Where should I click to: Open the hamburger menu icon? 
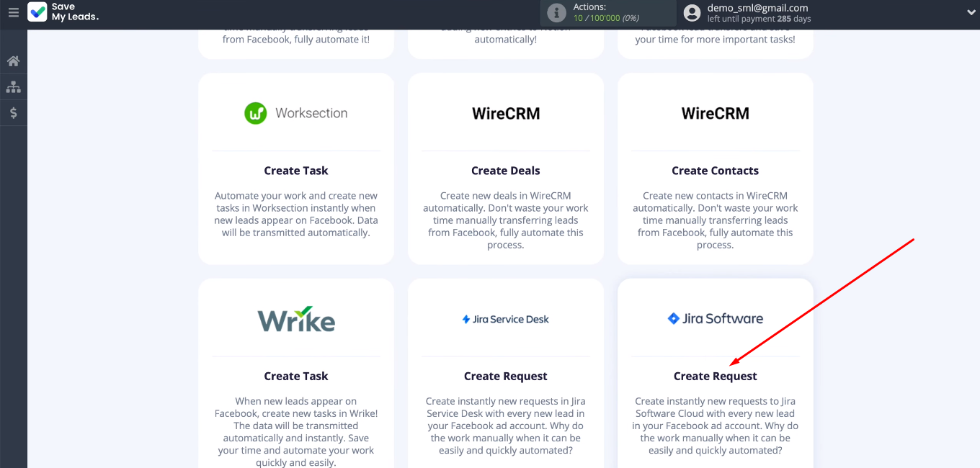14,12
